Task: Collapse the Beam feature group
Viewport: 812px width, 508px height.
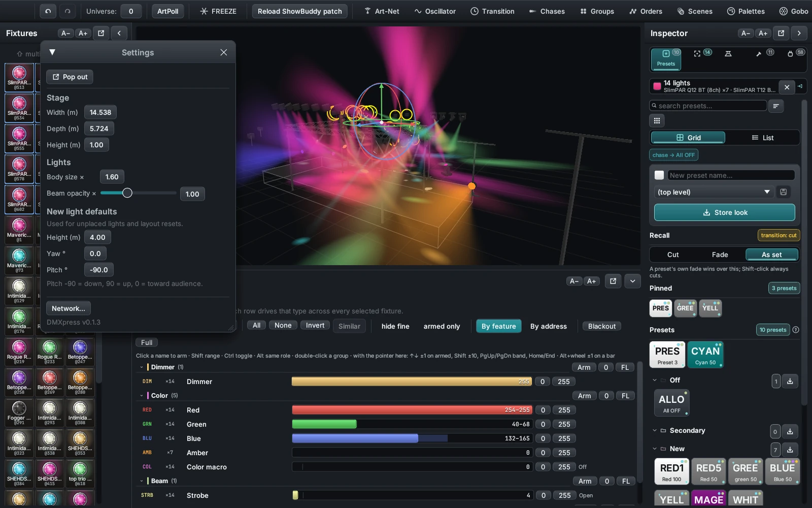Action: 142,481
